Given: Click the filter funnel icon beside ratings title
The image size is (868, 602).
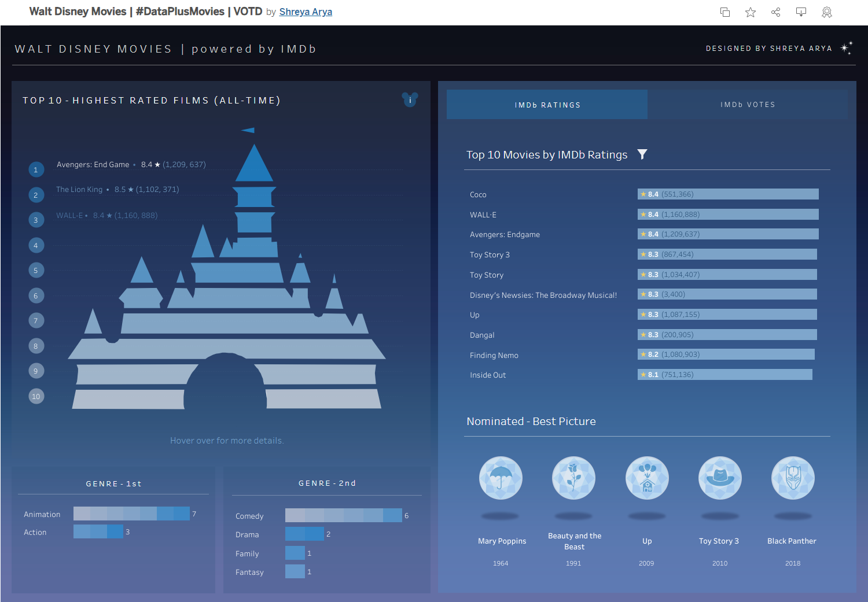Looking at the screenshot, I should (x=642, y=154).
